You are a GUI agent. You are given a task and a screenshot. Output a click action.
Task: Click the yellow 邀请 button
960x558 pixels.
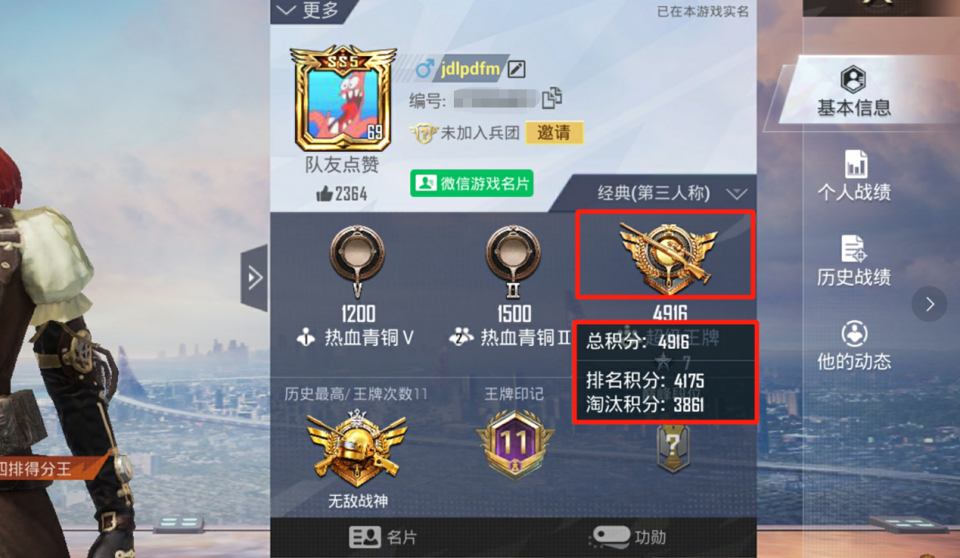(554, 132)
